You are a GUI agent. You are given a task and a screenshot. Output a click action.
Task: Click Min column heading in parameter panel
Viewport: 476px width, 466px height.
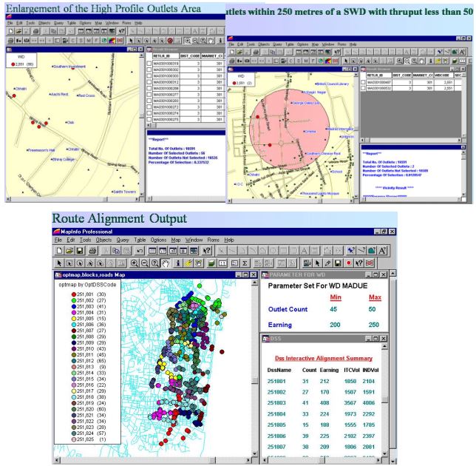(x=336, y=297)
